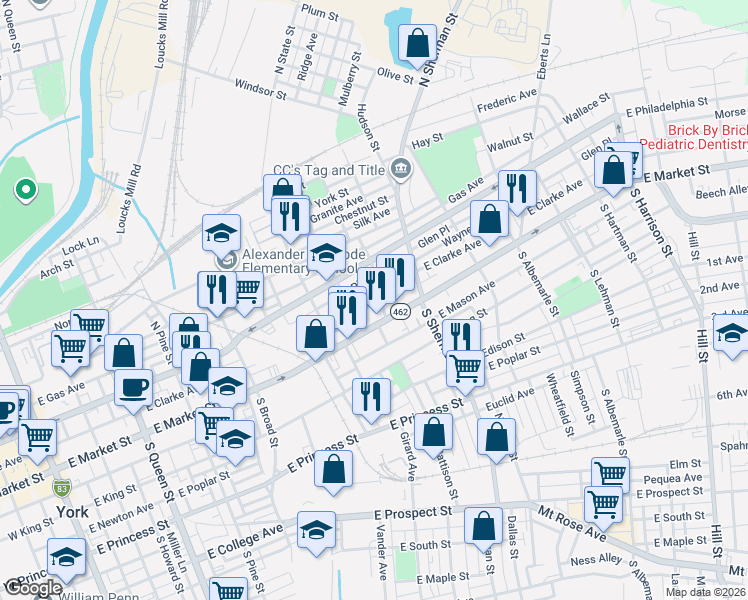Select the shopping bag marker above E Clarke Ave label

(200, 368)
